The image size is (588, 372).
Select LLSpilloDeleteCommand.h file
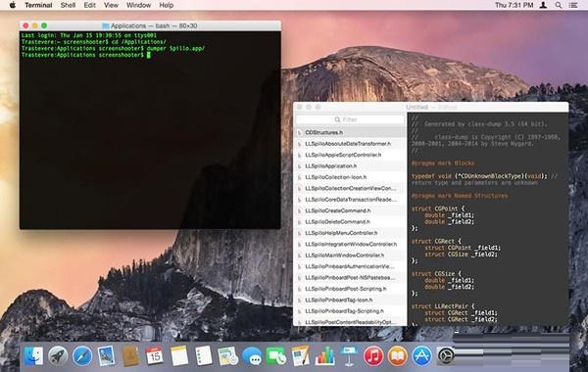point(350,222)
